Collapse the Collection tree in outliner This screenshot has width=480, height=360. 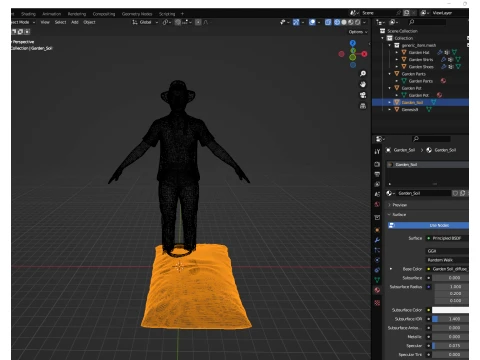tap(382, 38)
